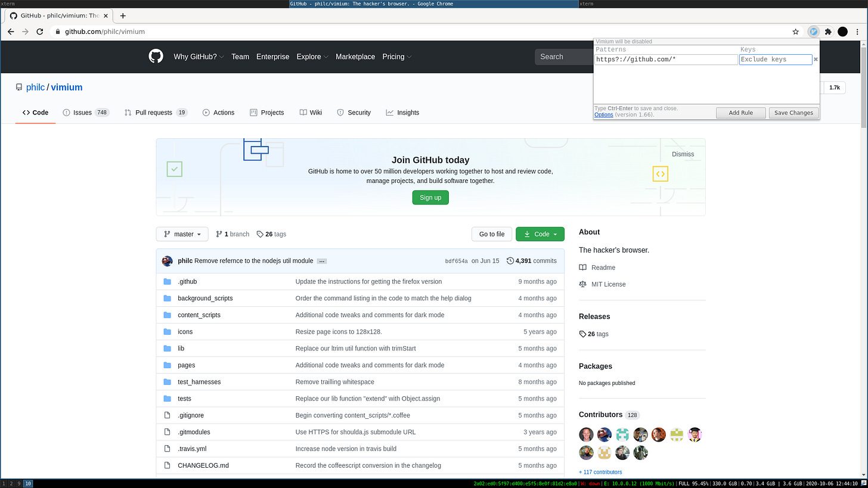Click the .gitignore file icon

[x=167, y=415]
